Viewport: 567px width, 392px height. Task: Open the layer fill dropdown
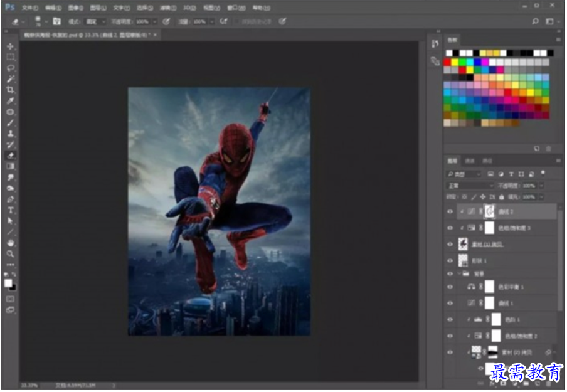click(x=541, y=197)
